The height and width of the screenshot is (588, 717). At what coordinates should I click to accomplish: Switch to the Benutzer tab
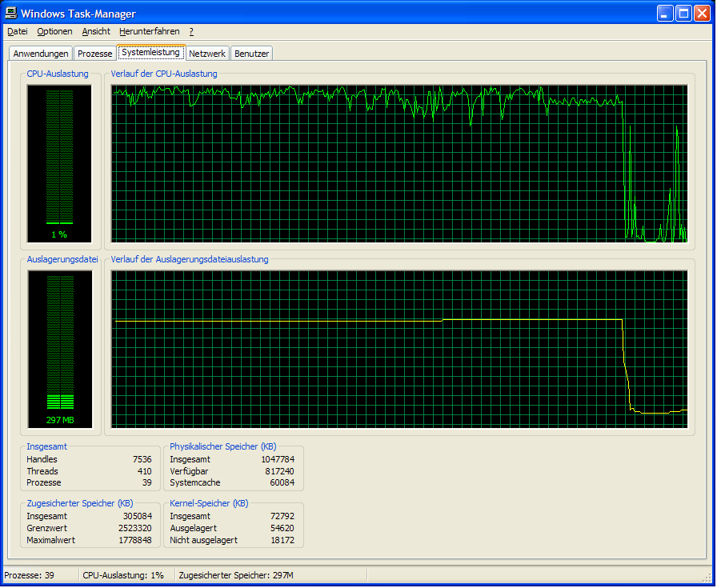pos(252,54)
